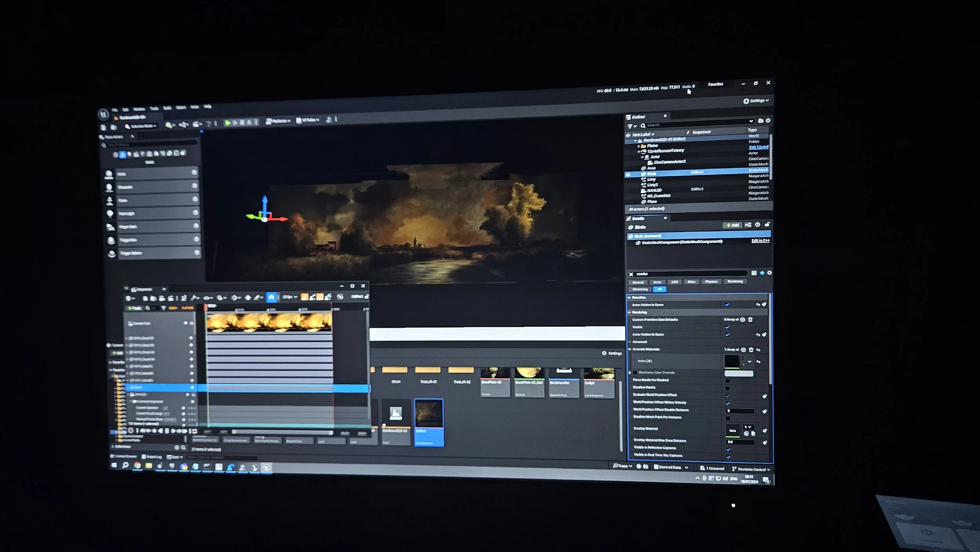980x552 pixels.
Task: Uncheck the Visible checkbox under Rendering
Action: point(727,327)
